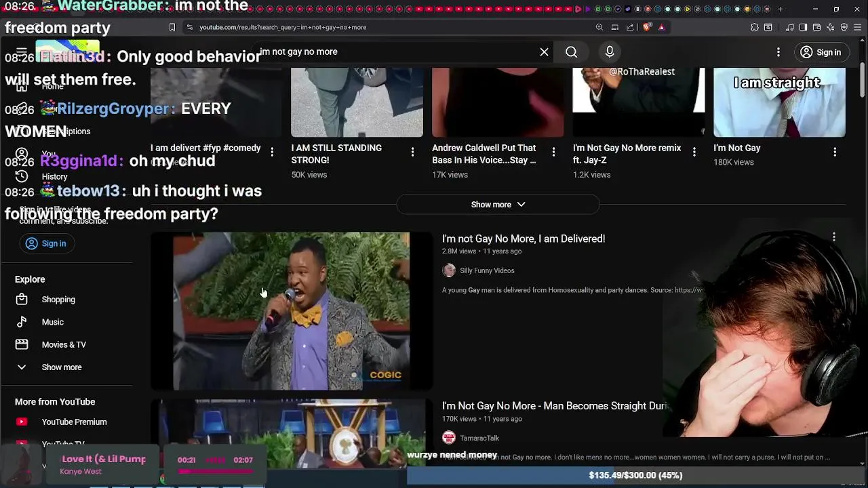Open Brave Rewards triangle icon
Image resolution: width=868 pixels, height=488 pixels.
(661, 27)
